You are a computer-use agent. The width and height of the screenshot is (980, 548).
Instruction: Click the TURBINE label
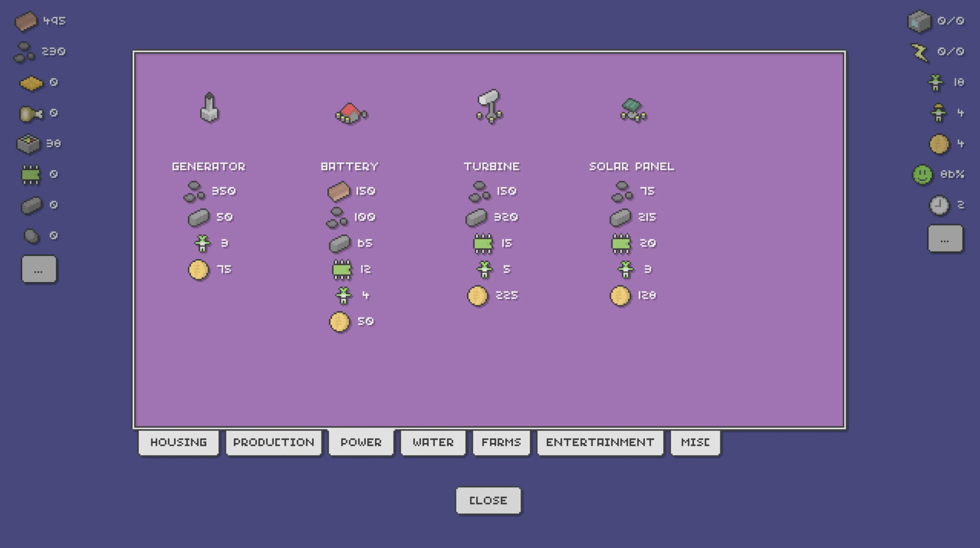click(x=492, y=167)
